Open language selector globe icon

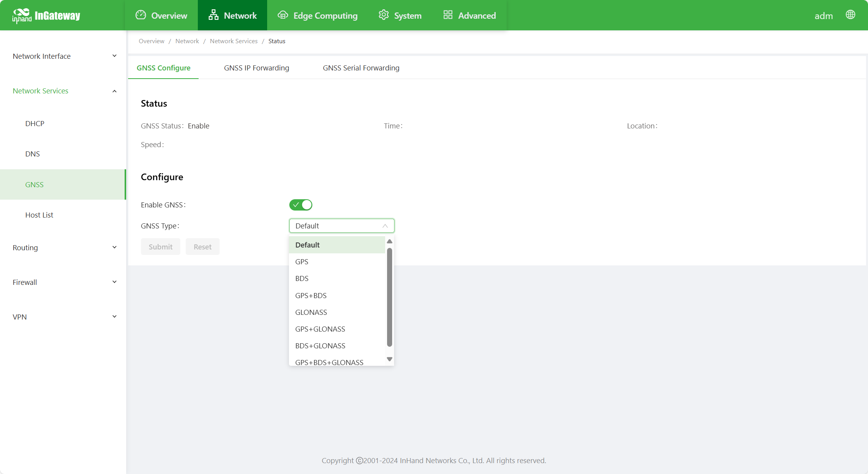click(850, 15)
